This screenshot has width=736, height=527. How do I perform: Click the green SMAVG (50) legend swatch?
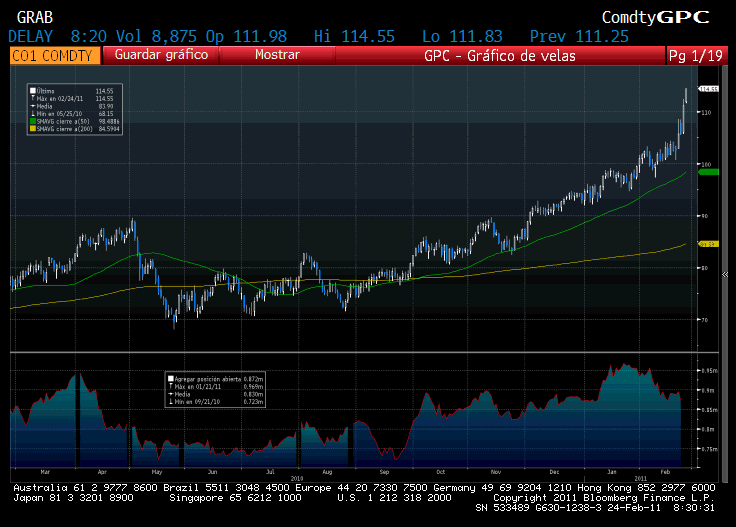click(33, 121)
